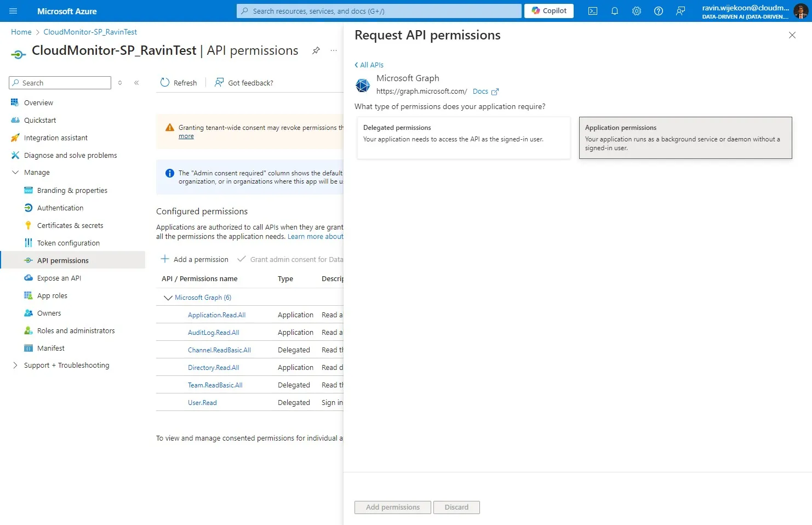Click Add a permission
This screenshot has height=525, width=812.
pos(195,259)
